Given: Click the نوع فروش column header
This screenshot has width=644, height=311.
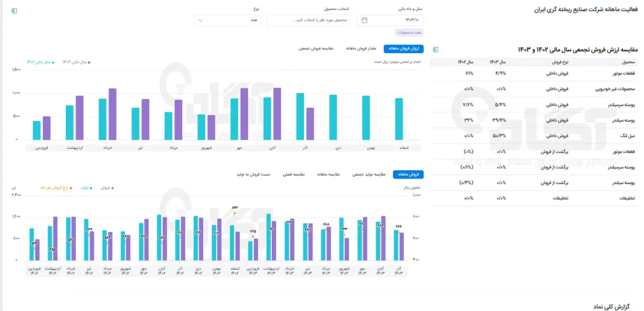Looking at the screenshot, I should [x=559, y=62].
